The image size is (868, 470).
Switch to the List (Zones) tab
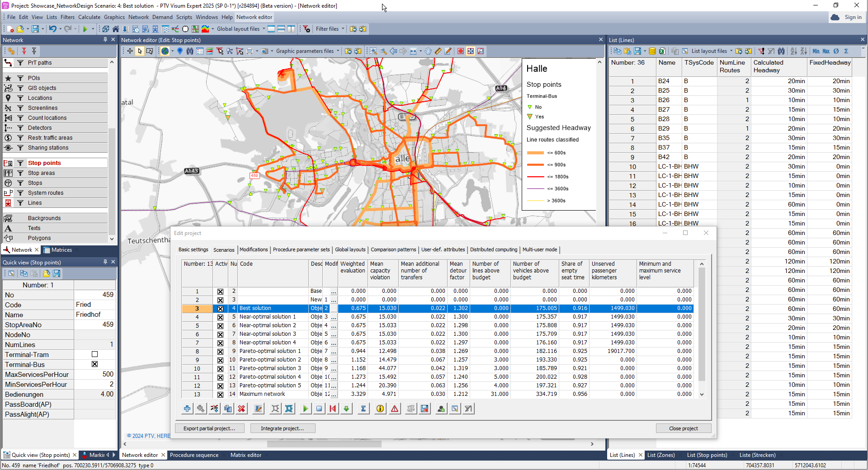661,455
